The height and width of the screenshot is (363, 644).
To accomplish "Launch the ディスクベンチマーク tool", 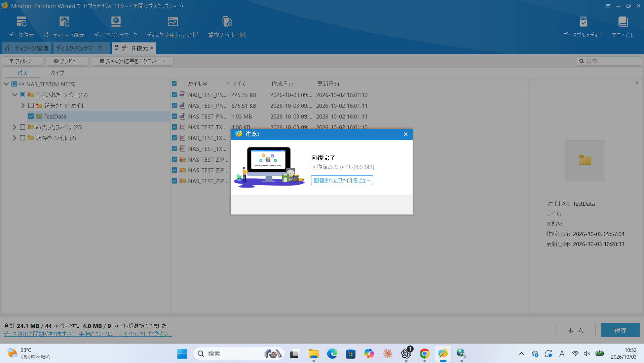I will (x=116, y=27).
